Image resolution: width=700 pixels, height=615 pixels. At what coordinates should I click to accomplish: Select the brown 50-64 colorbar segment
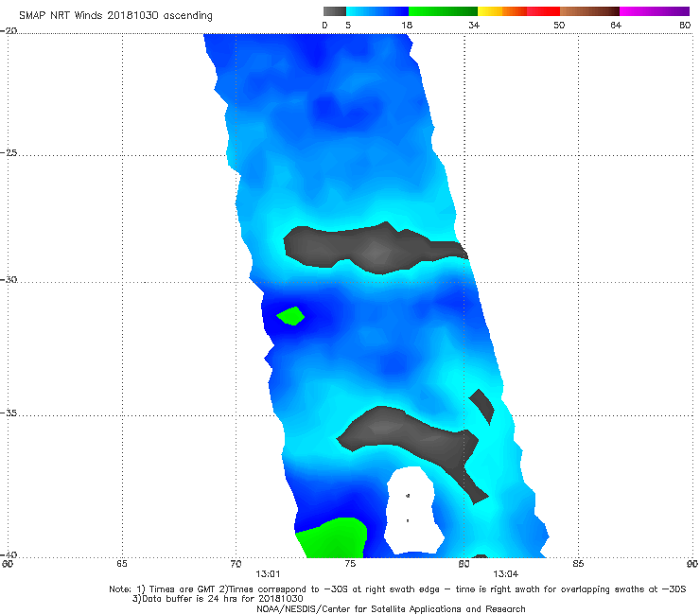coord(589,11)
